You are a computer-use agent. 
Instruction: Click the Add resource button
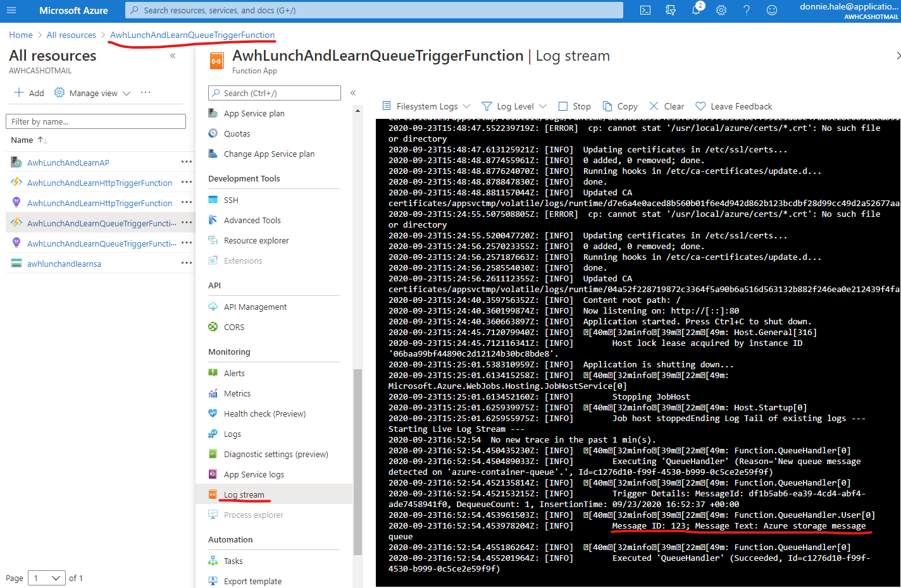(x=29, y=93)
